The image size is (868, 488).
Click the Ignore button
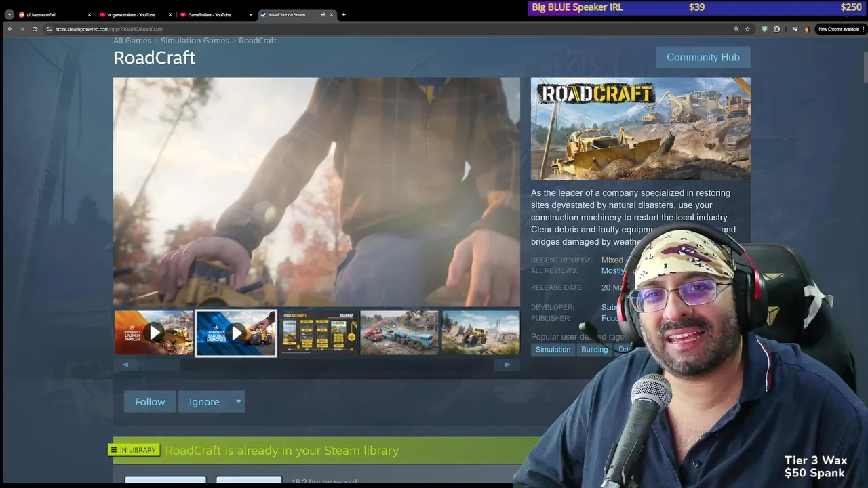[x=204, y=402]
